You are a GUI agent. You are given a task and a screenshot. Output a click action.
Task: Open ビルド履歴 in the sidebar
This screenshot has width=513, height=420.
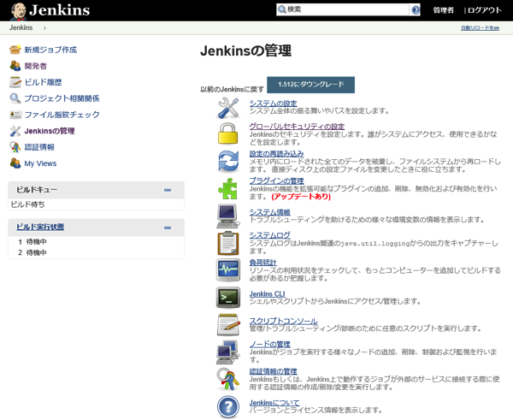[x=43, y=82]
